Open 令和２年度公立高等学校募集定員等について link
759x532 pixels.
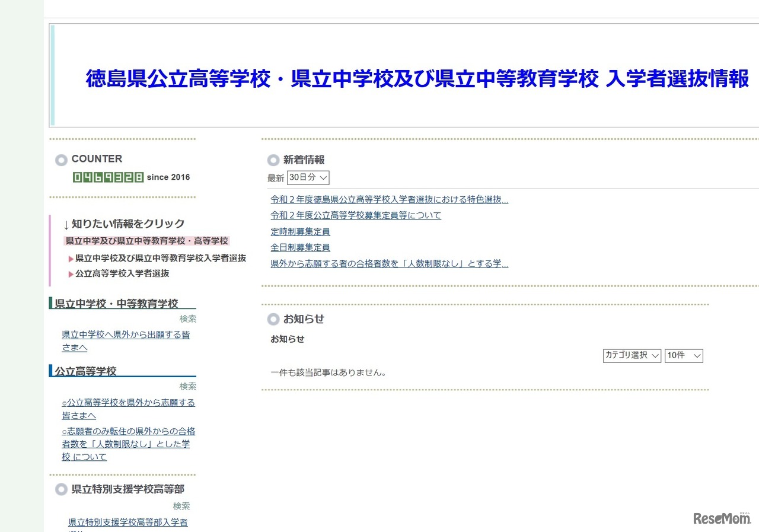coord(356,215)
